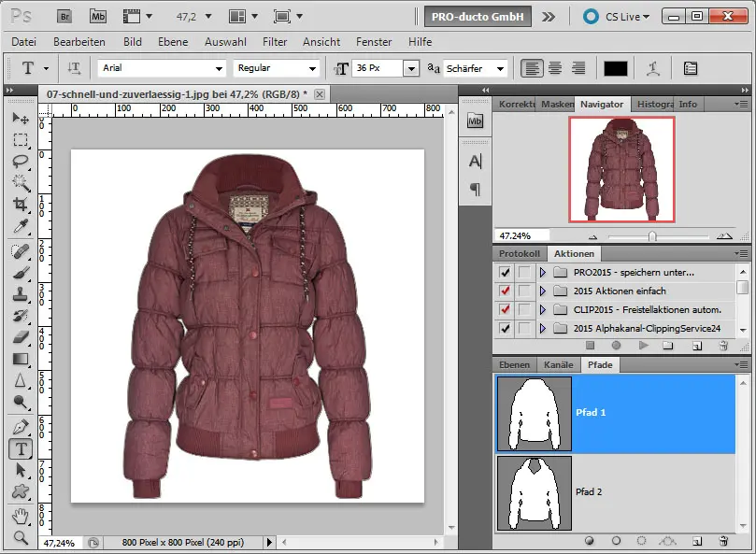Screen dimensions: 756x554
Task: Select the Lasso tool
Action: (x=20, y=162)
